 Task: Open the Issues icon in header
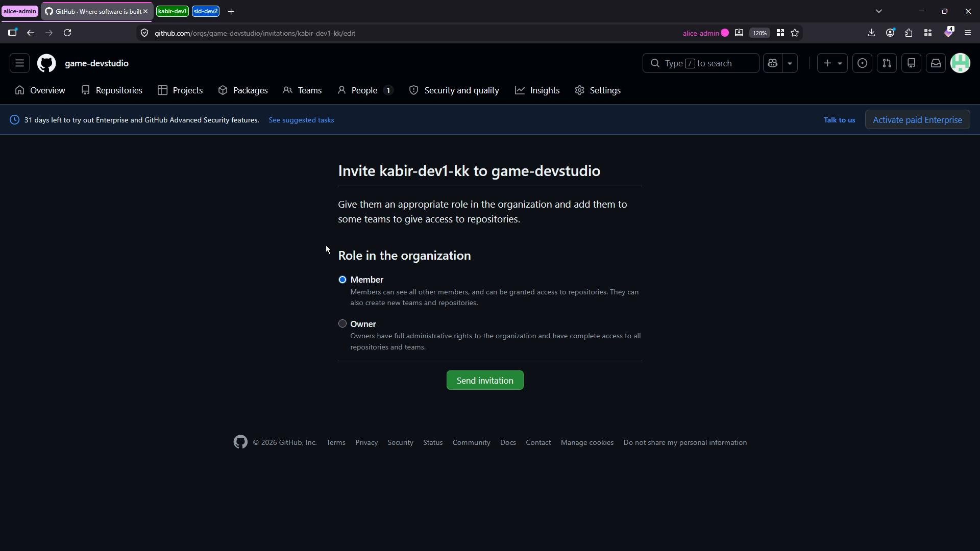(x=862, y=63)
